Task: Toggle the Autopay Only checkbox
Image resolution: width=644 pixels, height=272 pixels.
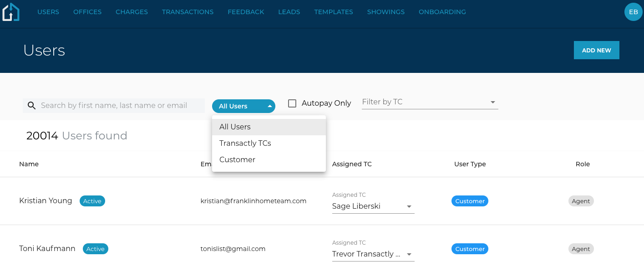Action: (292, 103)
